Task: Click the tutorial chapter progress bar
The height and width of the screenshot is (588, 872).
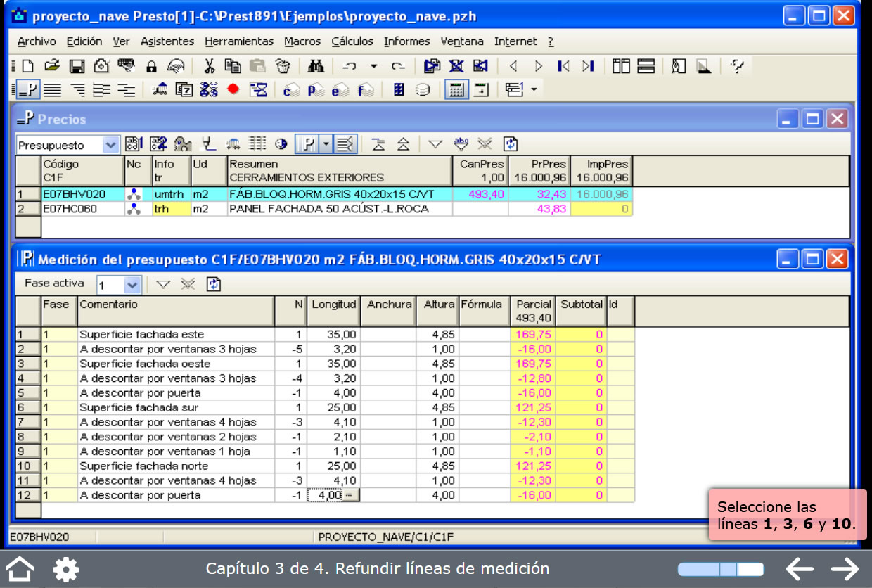Action: click(721, 568)
